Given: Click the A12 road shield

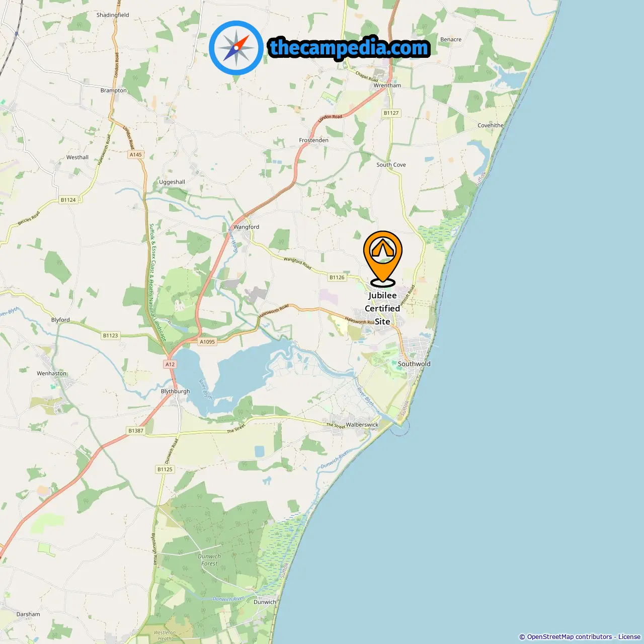Looking at the screenshot, I should pyautogui.click(x=170, y=364).
